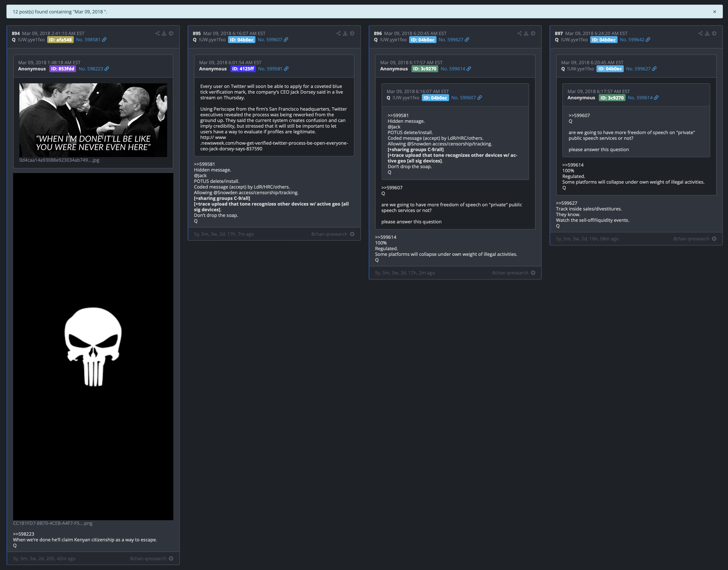Click the purple ID: 853fdd badge
Screen dimensions: 728x570
63,69
